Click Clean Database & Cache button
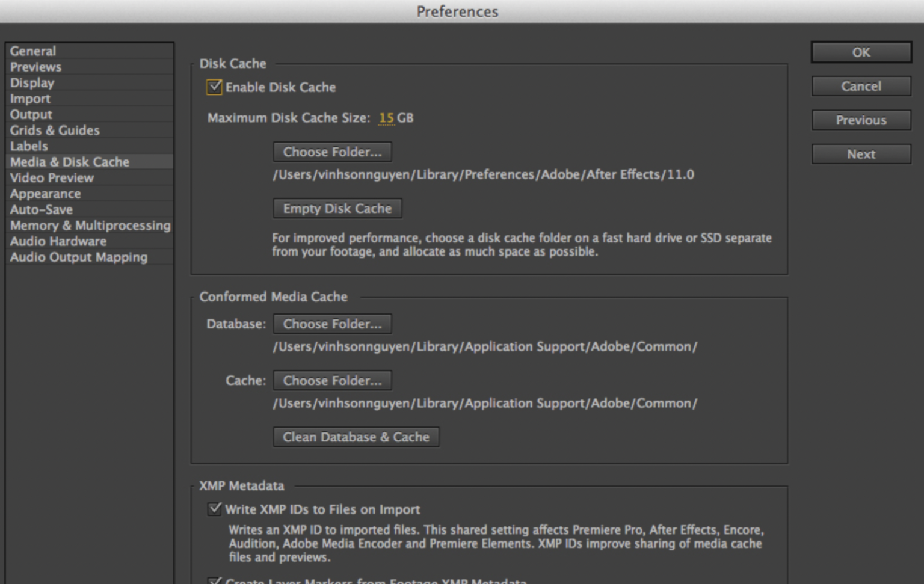This screenshot has width=924, height=584. pyautogui.click(x=356, y=437)
